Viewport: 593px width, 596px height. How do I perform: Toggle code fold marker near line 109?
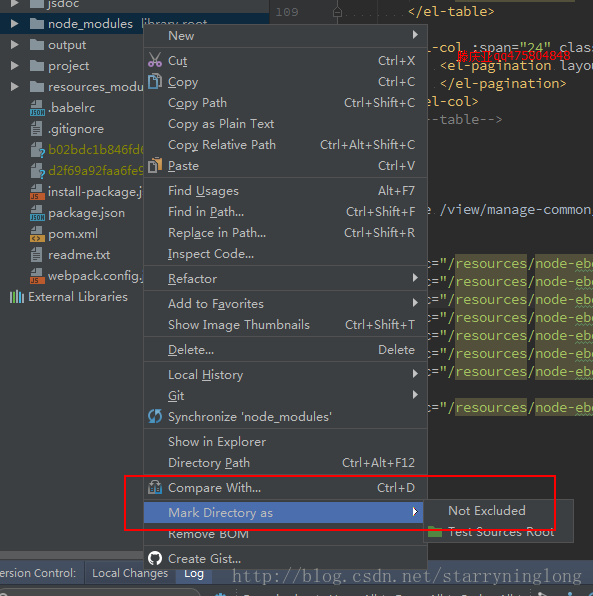click(x=337, y=13)
